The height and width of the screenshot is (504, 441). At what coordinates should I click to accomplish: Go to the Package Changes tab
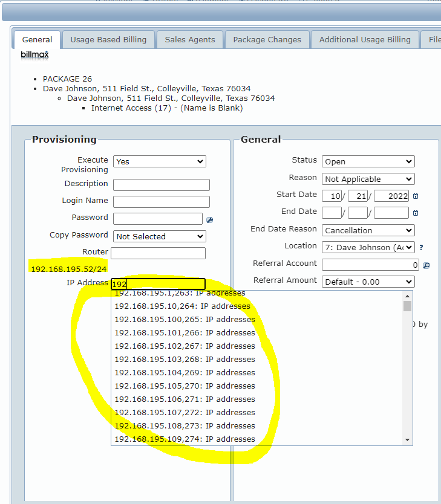point(267,40)
